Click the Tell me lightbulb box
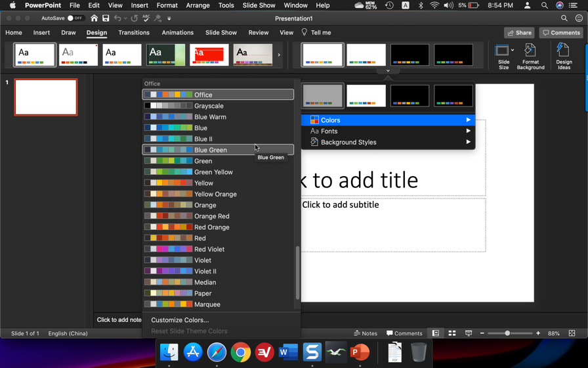 coord(316,33)
